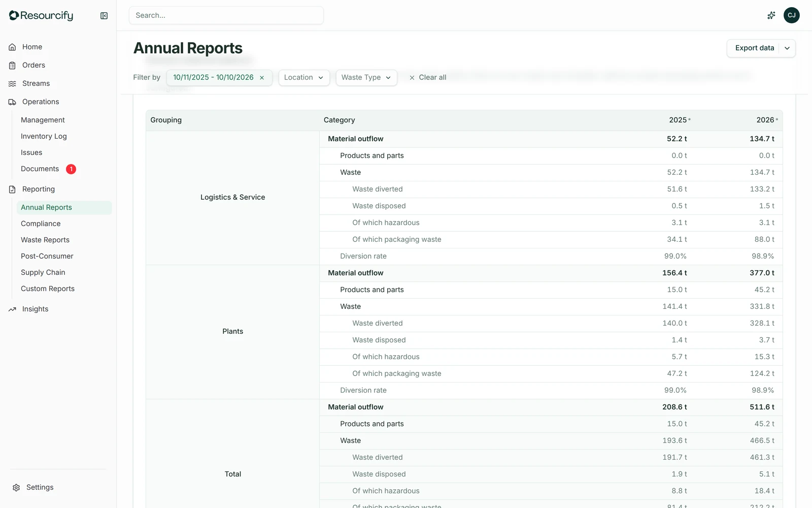The height and width of the screenshot is (508, 812).
Task: Open Home in the sidebar
Action: [x=32, y=47]
